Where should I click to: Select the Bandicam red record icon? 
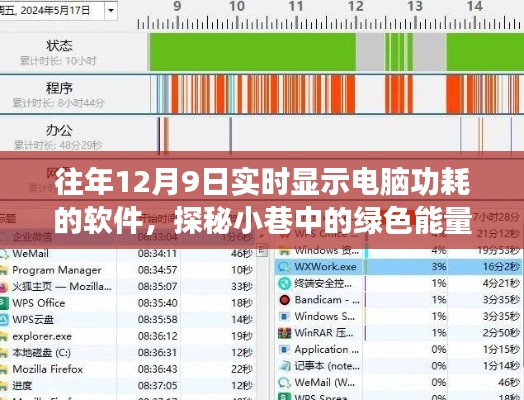(x=284, y=300)
